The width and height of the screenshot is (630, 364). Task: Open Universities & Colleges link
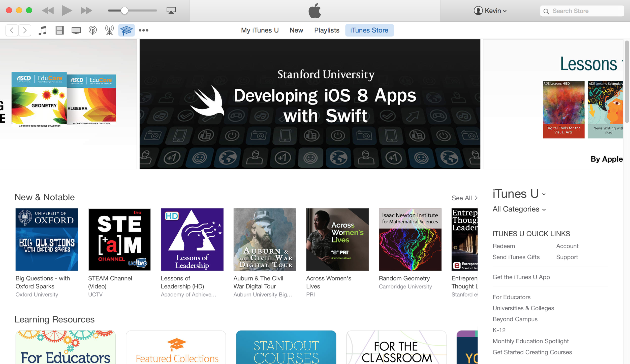523,308
